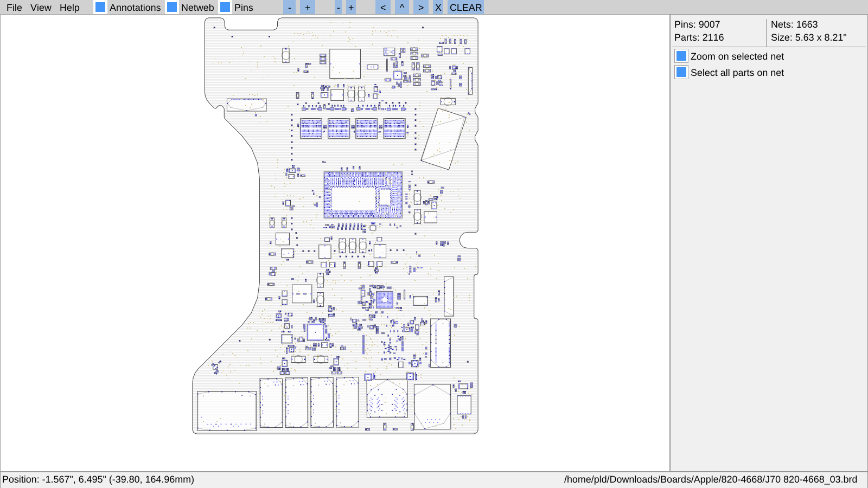
Task: Select the large CPU chip at board center
Action: coord(363,195)
